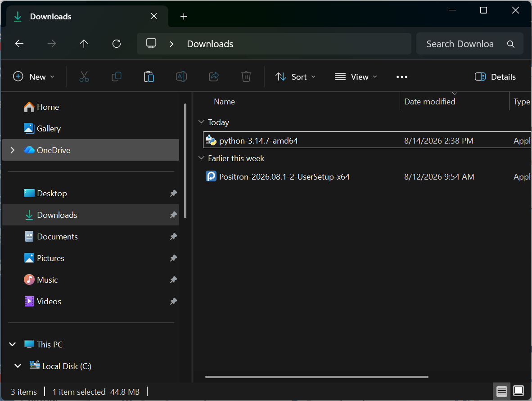Collapse the Earlier this week group
The height and width of the screenshot is (401, 532).
click(201, 158)
